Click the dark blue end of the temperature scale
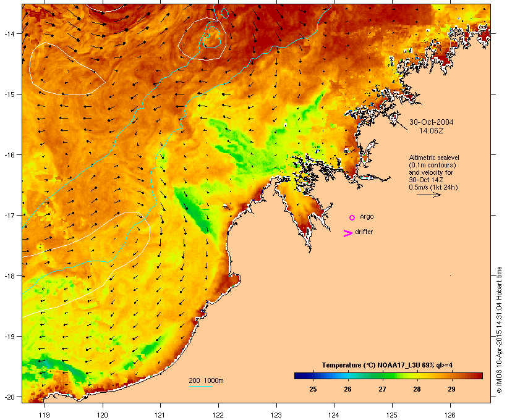 click(299, 376)
